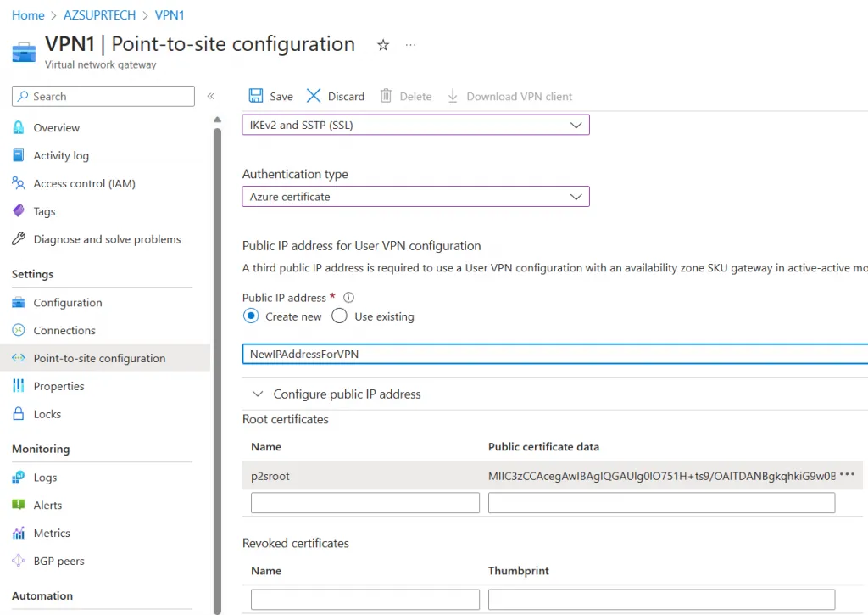Open the IKEv2 and SSTP tunnel type dropdown

click(x=415, y=125)
